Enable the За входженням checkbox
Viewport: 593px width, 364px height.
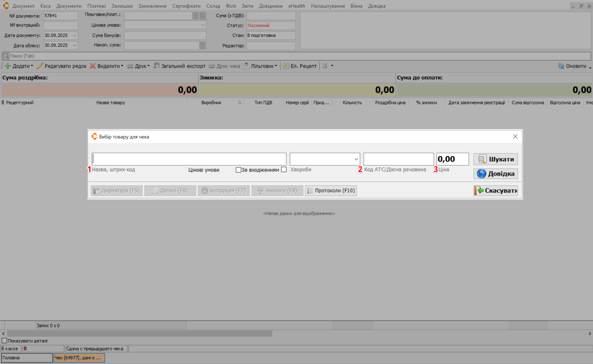pos(238,170)
